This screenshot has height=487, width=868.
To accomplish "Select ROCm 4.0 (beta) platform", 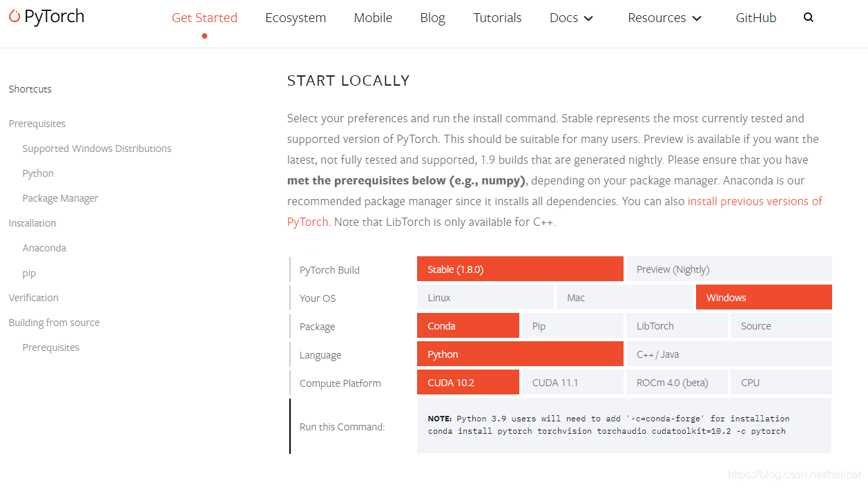I will tap(677, 383).
